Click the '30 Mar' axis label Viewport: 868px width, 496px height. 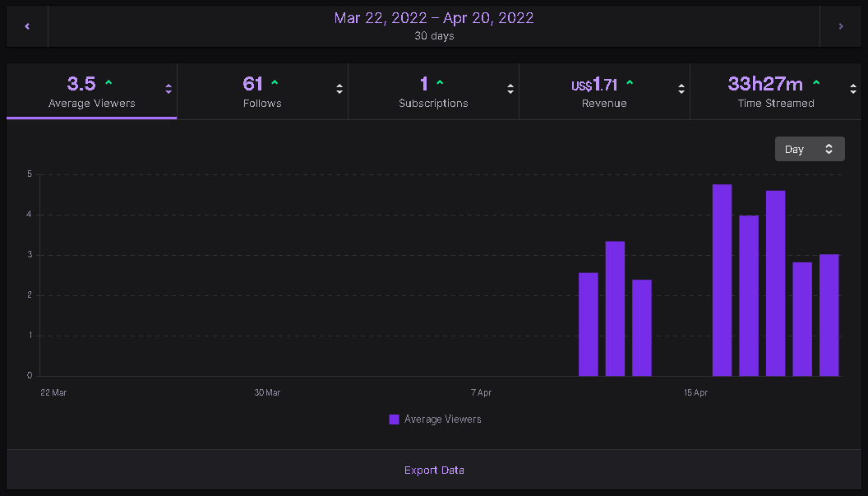267,393
